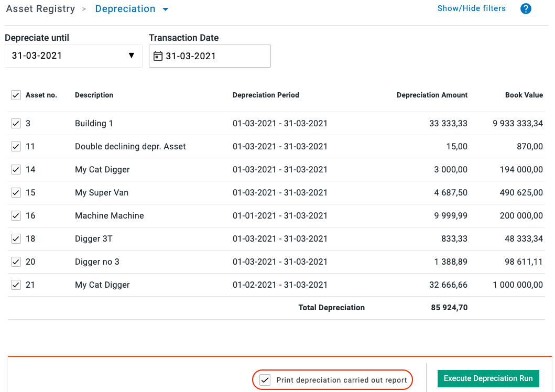Toggle the select-all checkbox in header
This screenshot has height=392, width=555.
tap(16, 95)
